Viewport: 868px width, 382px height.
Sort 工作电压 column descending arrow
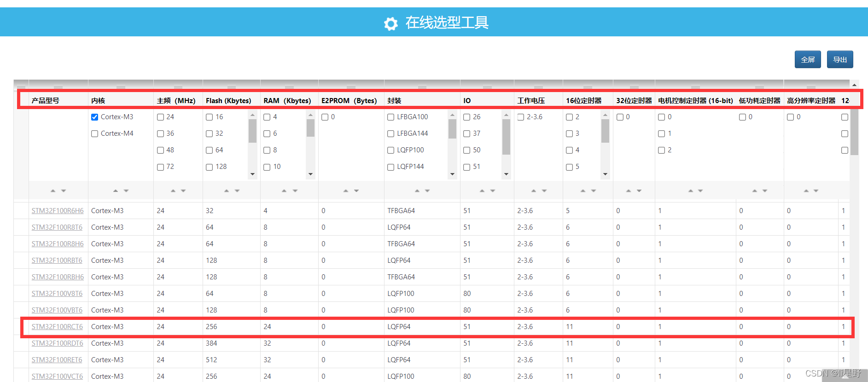point(544,191)
